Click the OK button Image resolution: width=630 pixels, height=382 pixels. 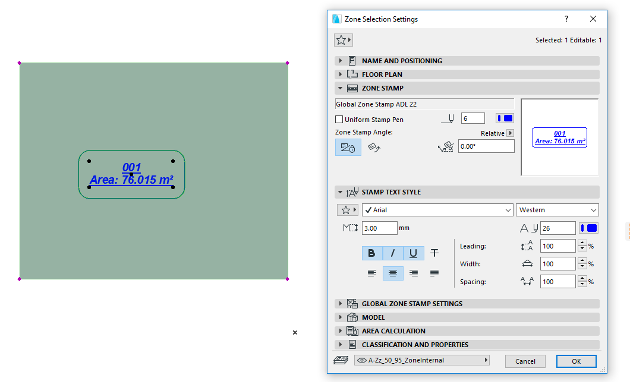click(x=576, y=361)
